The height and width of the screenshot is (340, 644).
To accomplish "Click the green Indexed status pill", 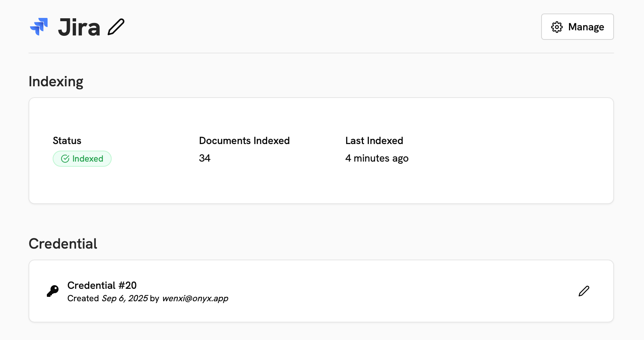I will point(82,159).
